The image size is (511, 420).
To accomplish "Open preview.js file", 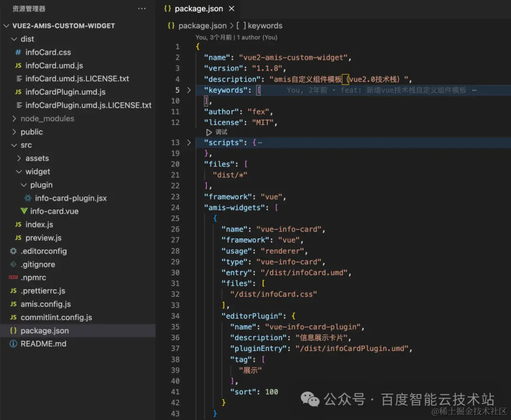I will [44, 238].
